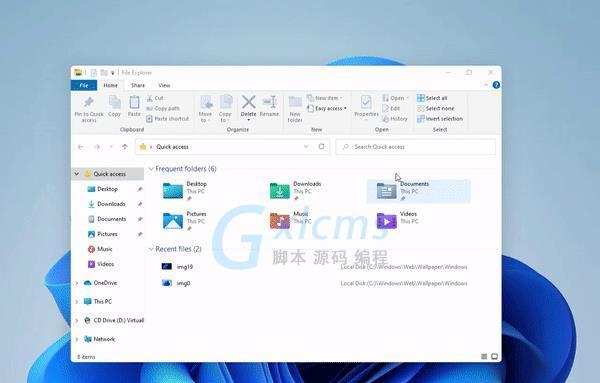Open the File menu tab
Viewport: 600px width, 383px height.
point(84,85)
